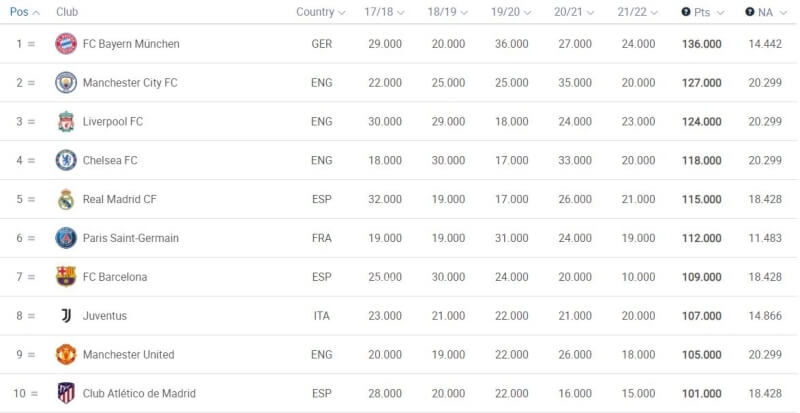Viewport: 800px width, 413px height.
Task: Click the Club column header
Action: 67,12
